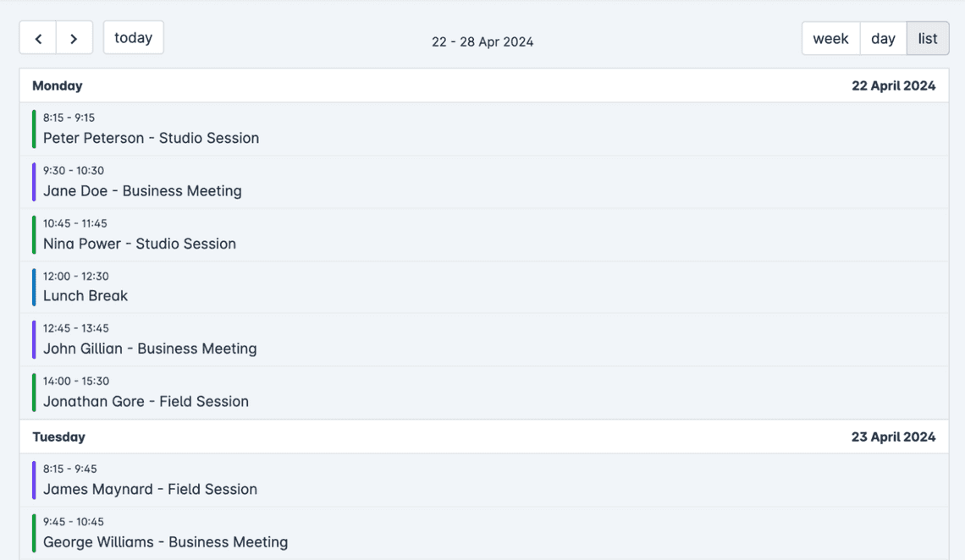Switch to day view
Image resolution: width=965 pixels, height=560 pixels.
[x=883, y=39]
